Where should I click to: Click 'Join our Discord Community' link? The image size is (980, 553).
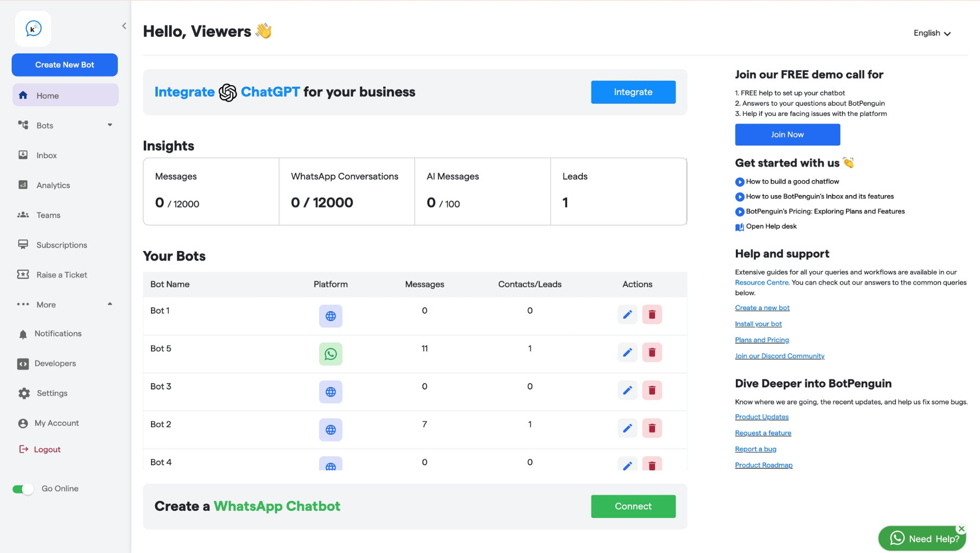point(779,356)
